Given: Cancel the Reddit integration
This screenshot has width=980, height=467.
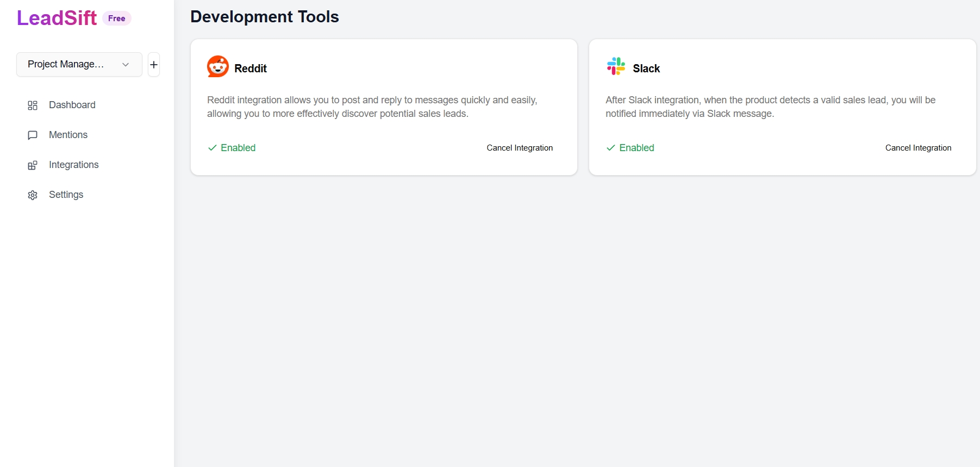Looking at the screenshot, I should point(520,148).
